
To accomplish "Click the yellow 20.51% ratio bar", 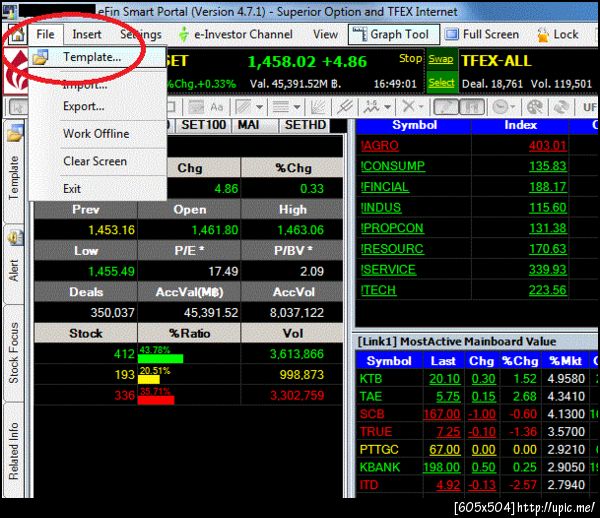I will (149, 379).
